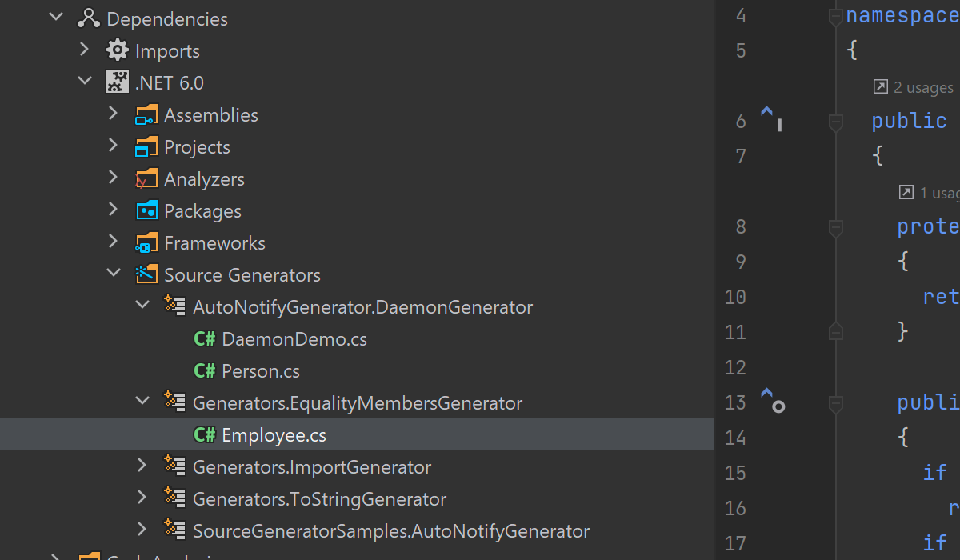960x560 pixels.
Task: Click the .NET 6.0 framework icon
Action: click(118, 82)
